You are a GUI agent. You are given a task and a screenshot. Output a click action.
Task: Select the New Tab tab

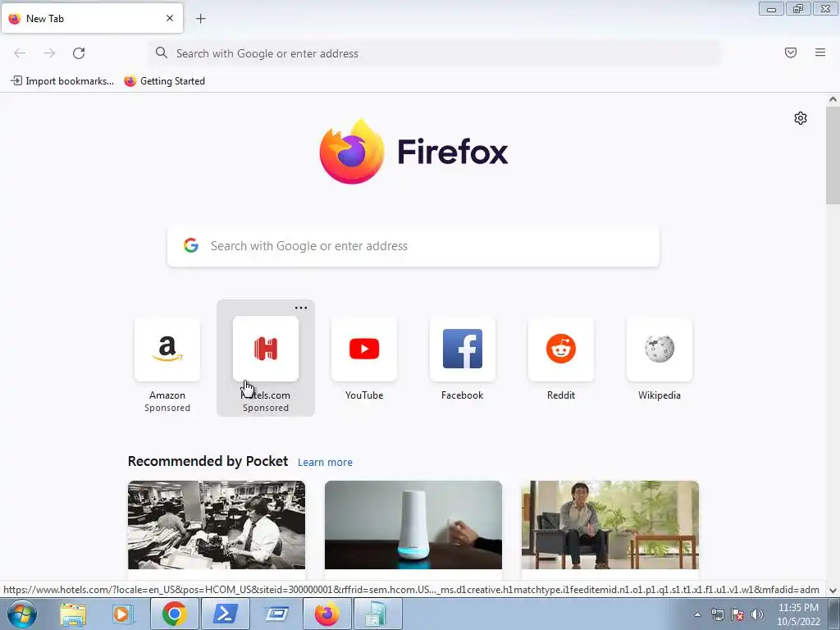tap(92, 18)
